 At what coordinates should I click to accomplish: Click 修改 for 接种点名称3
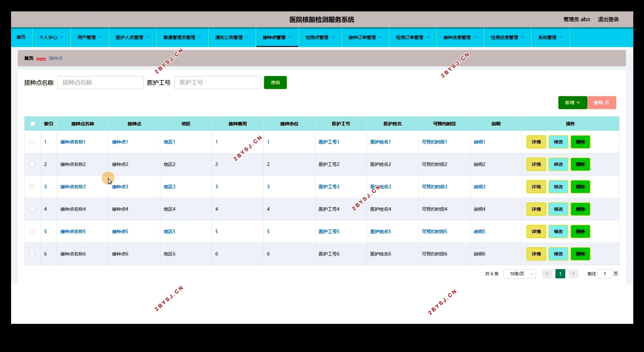[x=558, y=187]
